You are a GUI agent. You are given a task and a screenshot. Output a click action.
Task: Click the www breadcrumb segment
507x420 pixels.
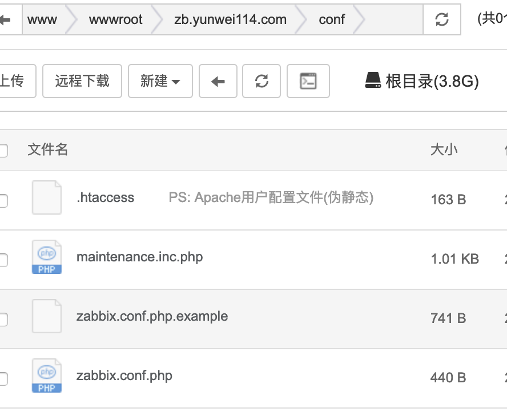(42, 20)
